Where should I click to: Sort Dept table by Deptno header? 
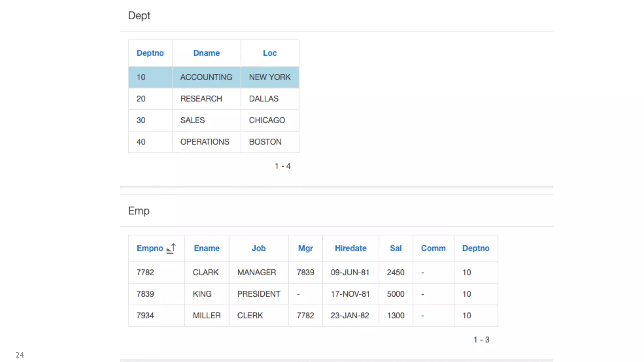click(150, 53)
